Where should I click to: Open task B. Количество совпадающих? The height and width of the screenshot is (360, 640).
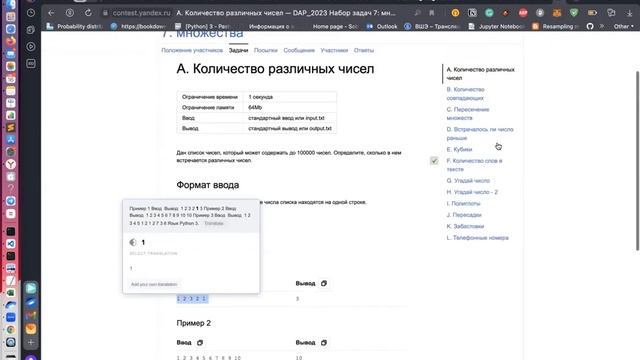click(x=465, y=93)
